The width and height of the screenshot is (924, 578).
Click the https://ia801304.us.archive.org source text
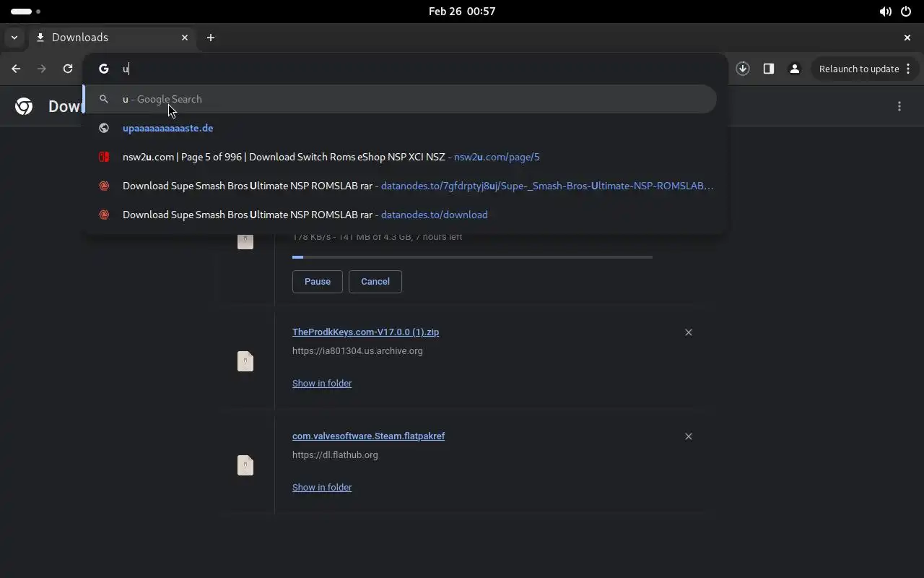(357, 351)
